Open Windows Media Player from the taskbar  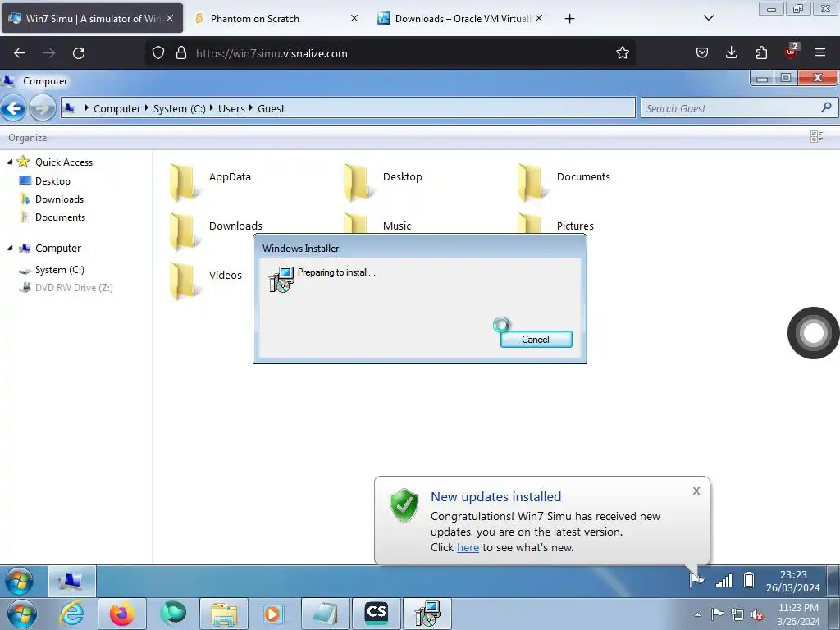(274, 614)
